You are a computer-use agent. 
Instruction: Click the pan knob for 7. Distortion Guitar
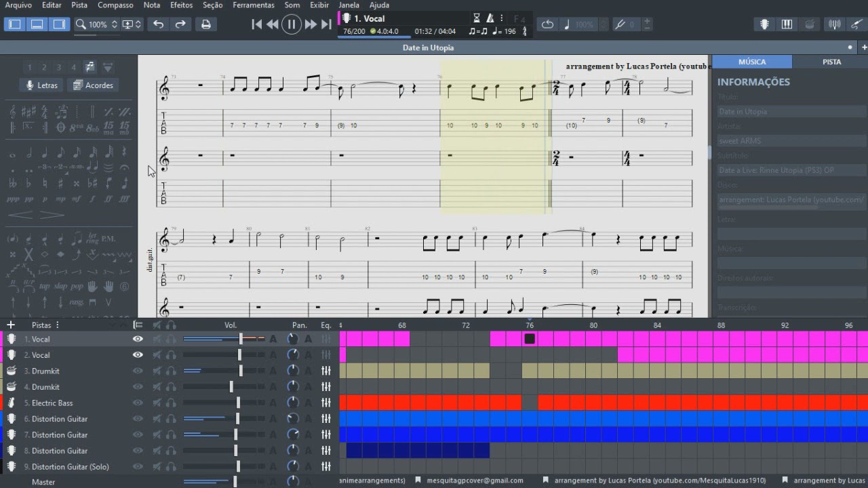pyautogui.click(x=293, y=434)
